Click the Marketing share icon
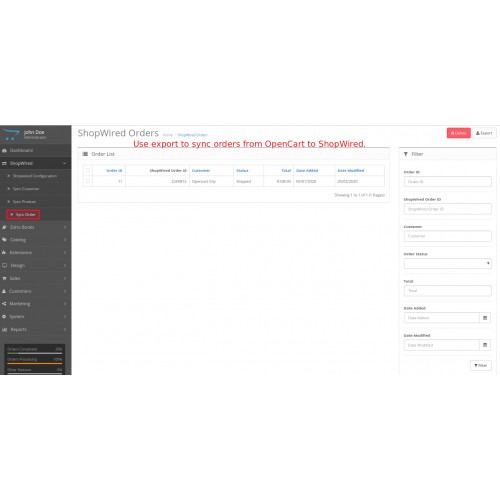Viewport: 500px width, 500px height. point(4,304)
